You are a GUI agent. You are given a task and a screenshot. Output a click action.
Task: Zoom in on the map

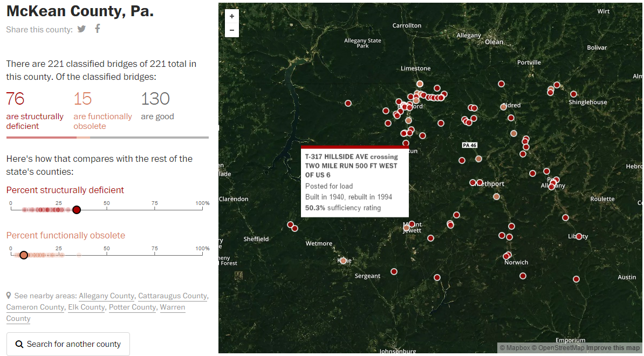click(x=231, y=16)
